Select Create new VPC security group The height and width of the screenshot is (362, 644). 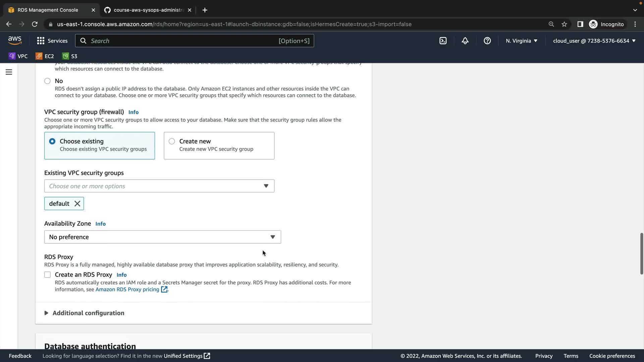[x=172, y=141]
